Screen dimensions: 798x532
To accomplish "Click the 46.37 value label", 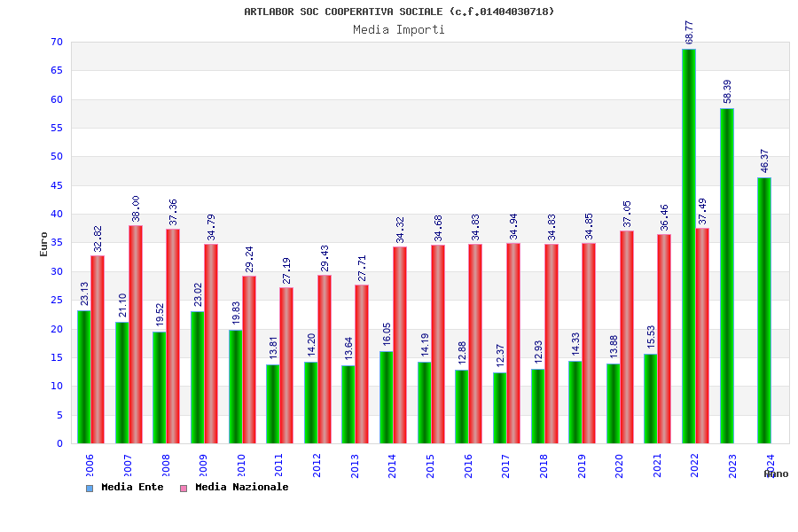I will (x=764, y=160).
